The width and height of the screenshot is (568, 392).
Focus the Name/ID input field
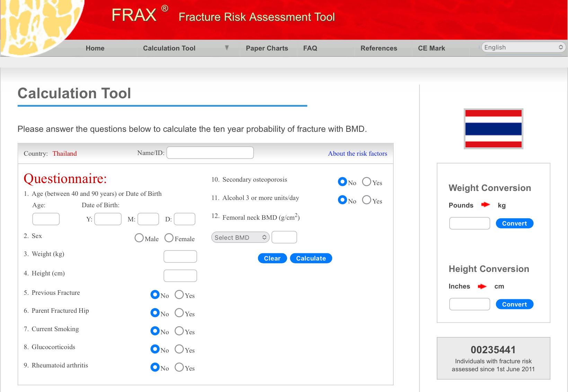tap(210, 153)
